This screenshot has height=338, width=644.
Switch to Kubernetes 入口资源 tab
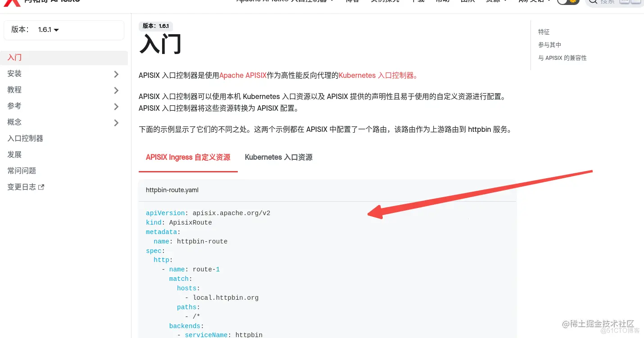279,158
